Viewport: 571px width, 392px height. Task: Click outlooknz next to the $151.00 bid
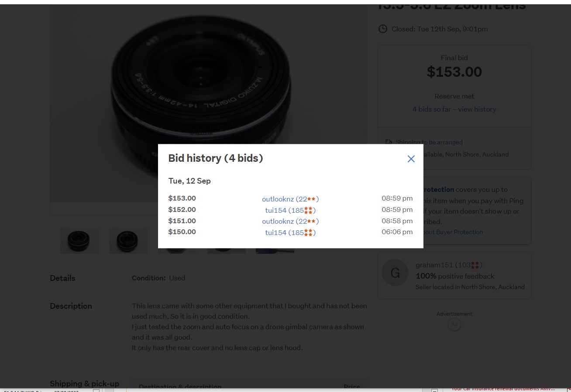point(278,222)
